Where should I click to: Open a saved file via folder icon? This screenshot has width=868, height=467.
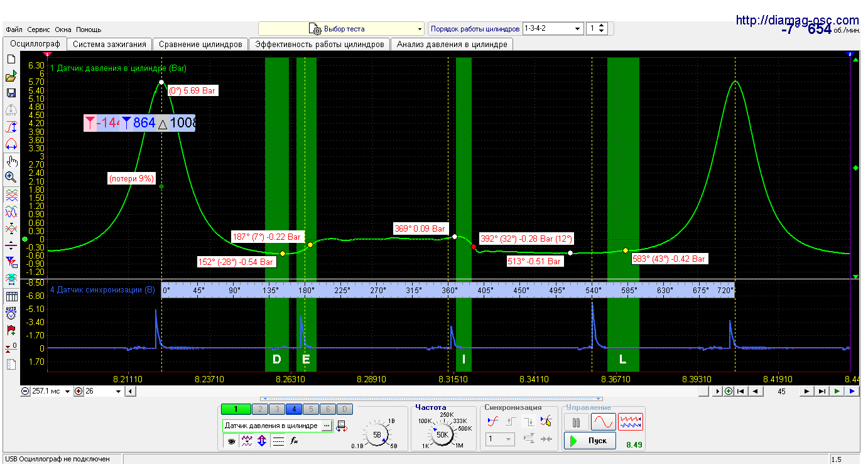tap(11, 76)
